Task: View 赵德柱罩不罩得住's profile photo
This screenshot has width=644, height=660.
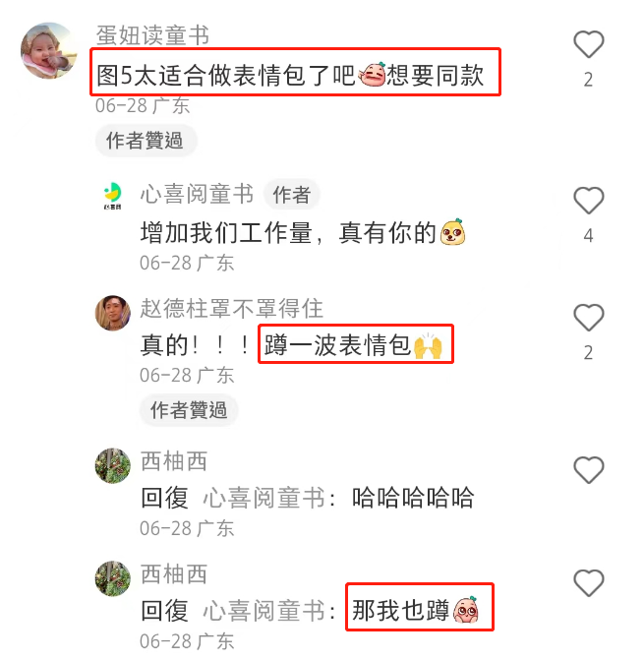Action: pyautogui.click(x=113, y=313)
